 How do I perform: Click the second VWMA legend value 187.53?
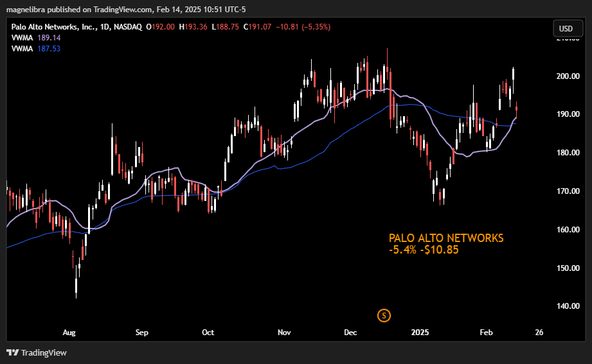click(49, 49)
